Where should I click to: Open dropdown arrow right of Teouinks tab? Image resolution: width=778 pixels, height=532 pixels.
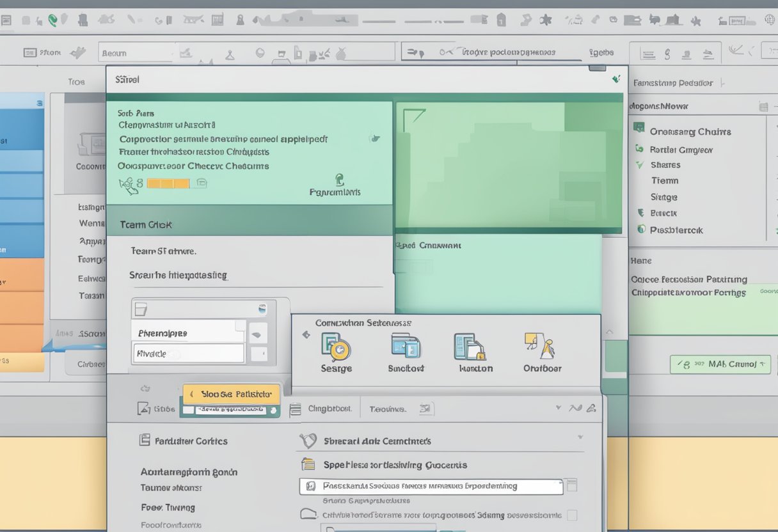(x=558, y=407)
